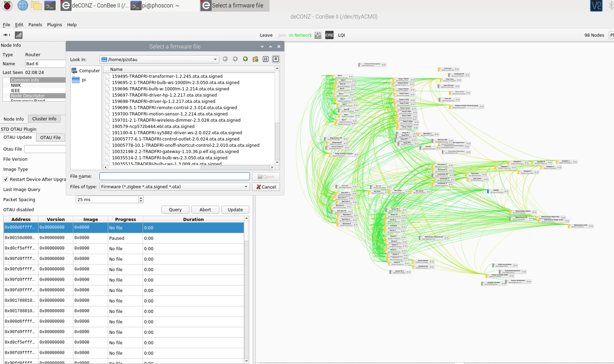
Task: Switch to the Cluster Info tab
Action: tap(44, 119)
